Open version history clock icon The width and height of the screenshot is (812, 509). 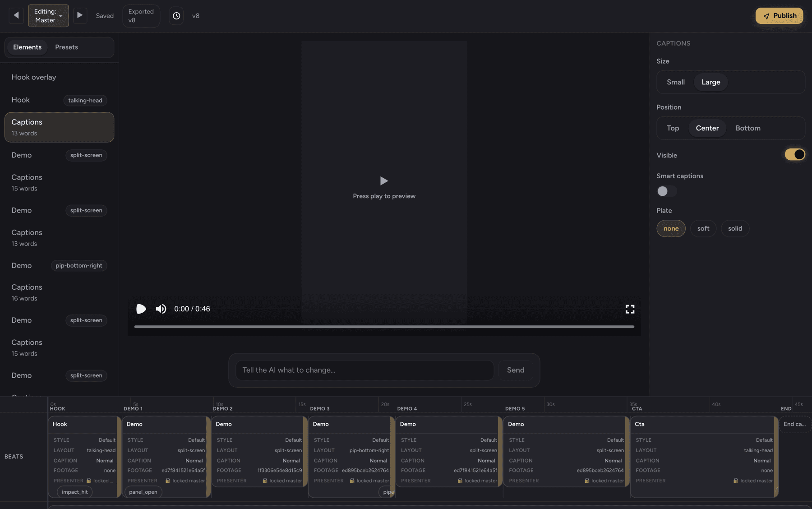pyautogui.click(x=176, y=16)
